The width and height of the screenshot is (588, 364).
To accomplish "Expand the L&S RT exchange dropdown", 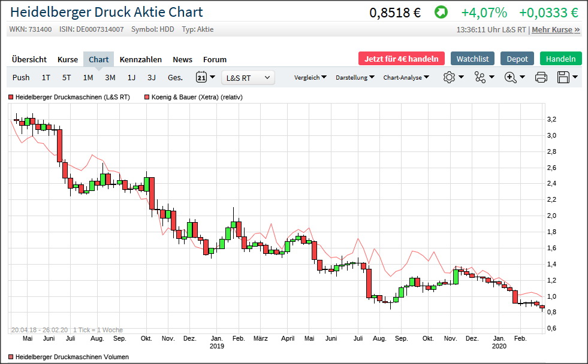I will click(248, 77).
